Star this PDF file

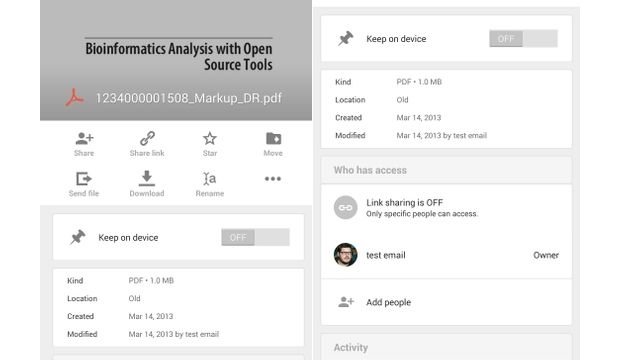pyautogui.click(x=210, y=139)
